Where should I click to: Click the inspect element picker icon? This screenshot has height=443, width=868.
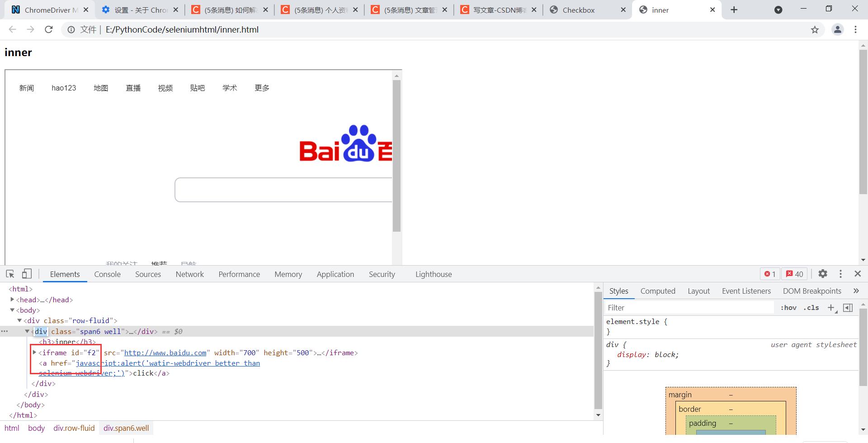(x=10, y=274)
